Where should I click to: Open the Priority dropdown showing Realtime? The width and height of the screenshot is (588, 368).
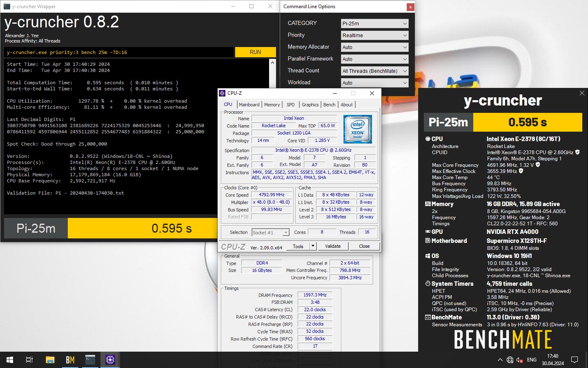point(374,36)
